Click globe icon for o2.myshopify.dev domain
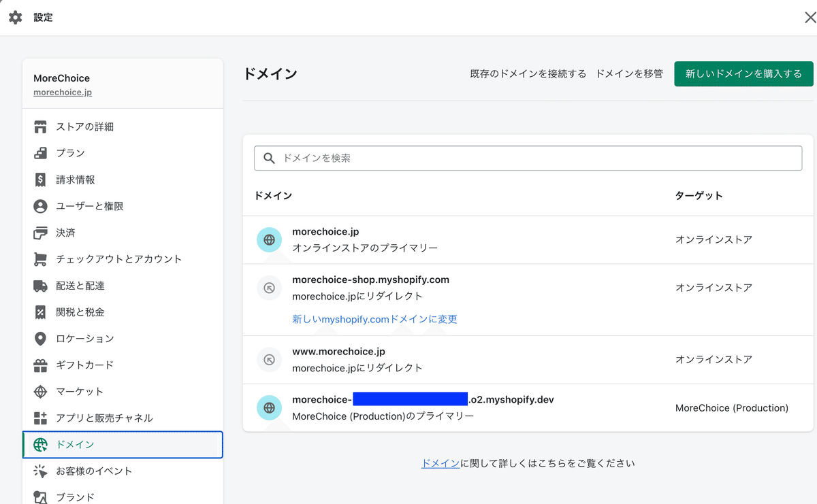 click(x=269, y=407)
